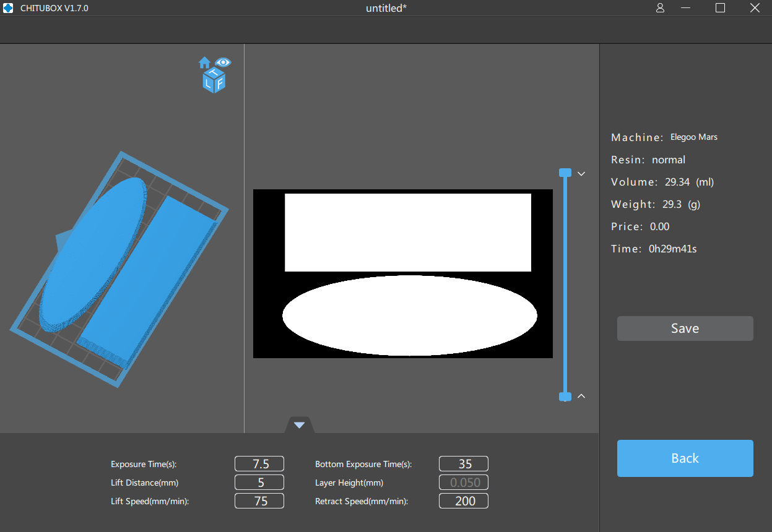This screenshot has width=772, height=532.
Task: Edit the Lift Speed field
Action: pos(259,501)
